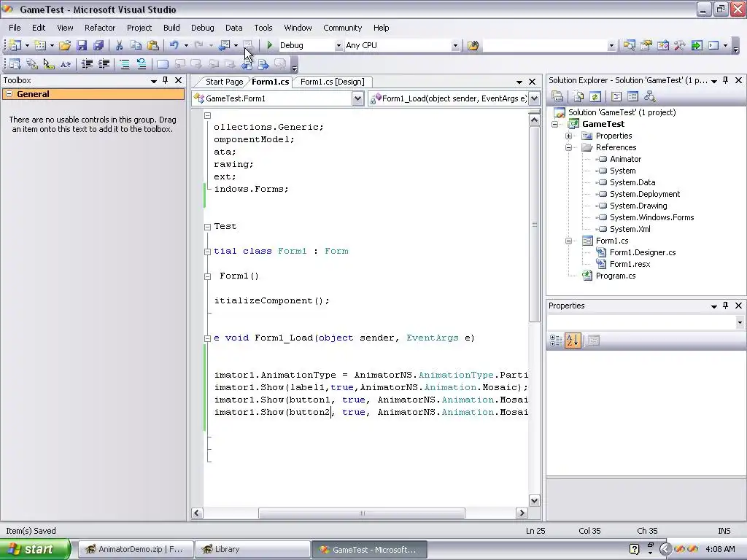
Task: Open the Properties Window toolbar icon
Action: pyautogui.click(x=646, y=45)
